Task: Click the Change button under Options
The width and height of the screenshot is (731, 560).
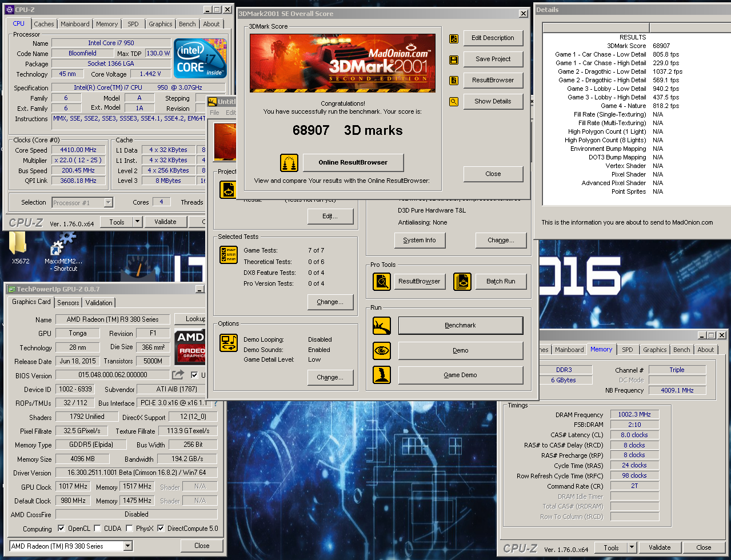Action: coord(330,378)
